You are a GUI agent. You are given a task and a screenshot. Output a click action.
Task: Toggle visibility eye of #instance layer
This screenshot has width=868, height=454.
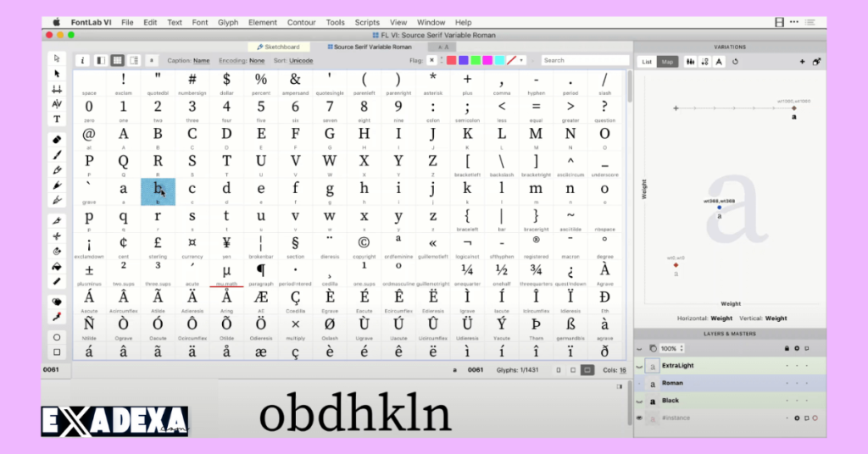[639, 418]
